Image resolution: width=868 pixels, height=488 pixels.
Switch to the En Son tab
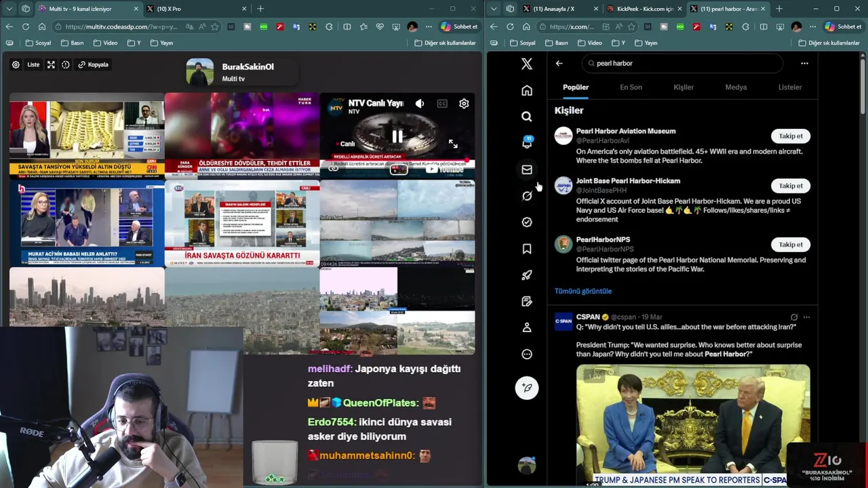coord(631,87)
